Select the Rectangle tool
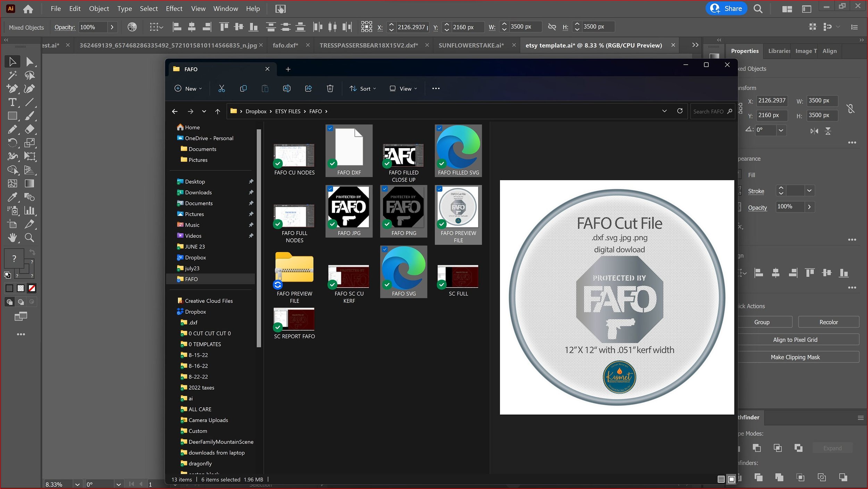Screen dimensions: 868x489 click(12, 116)
